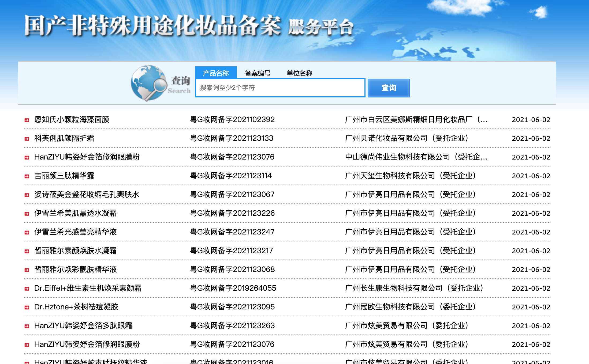
Task: Click inside the search keyword input field
Action: pos(280,88)
